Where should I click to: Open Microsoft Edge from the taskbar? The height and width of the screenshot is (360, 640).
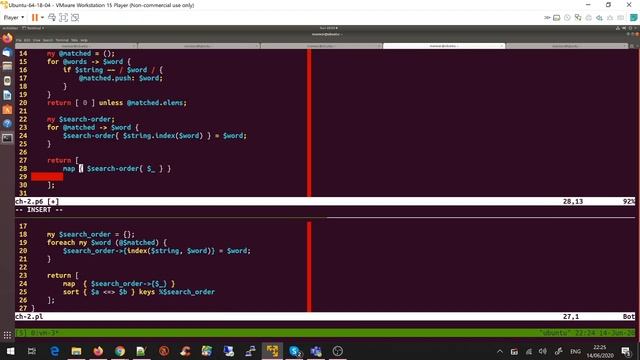click(x=54, y=351)
